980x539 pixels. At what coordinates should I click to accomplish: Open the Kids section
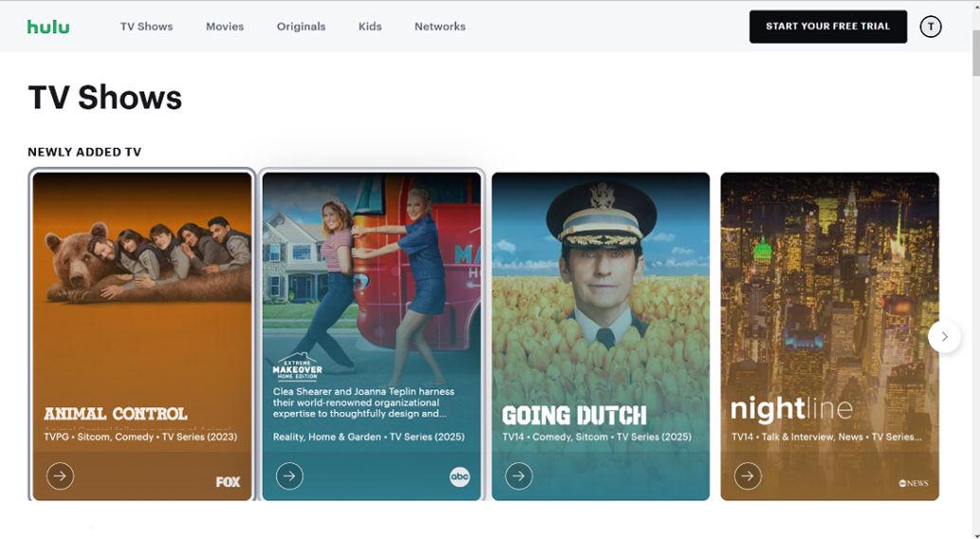pyautogui.click(x=370, y=27)
